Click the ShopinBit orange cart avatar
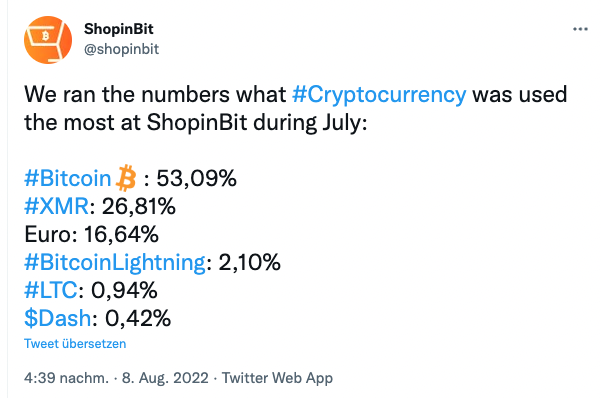Screen dimensions: 601x398 pos(48,40)
